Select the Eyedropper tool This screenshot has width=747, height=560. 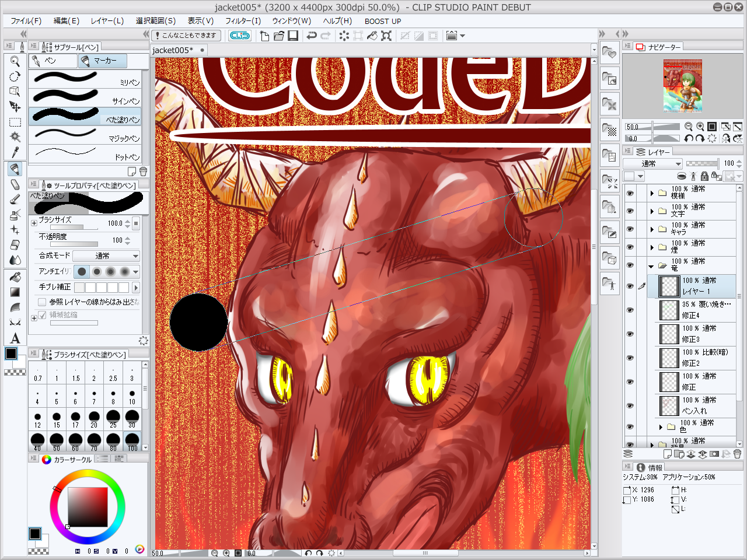pos(15,152)
